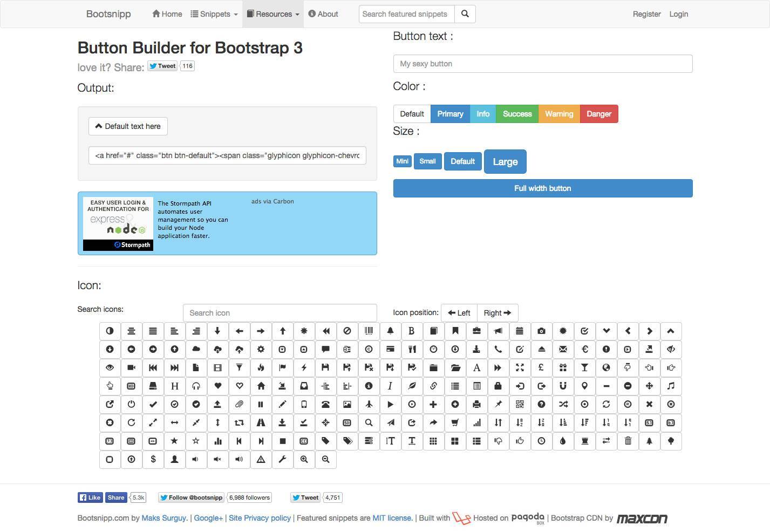Choose the orange Warning color
770x532 pixels.
point(559,114)
